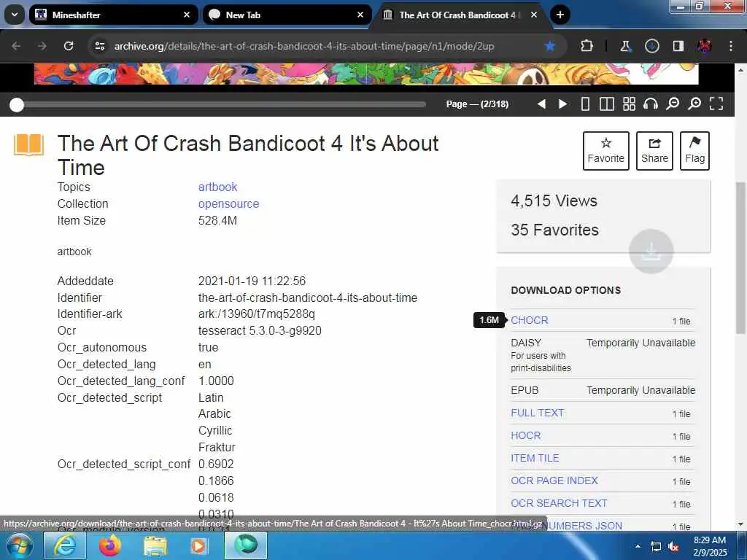Flag this archive item
The height and width of the screenshot is (560, 747).
coord(694,151)
